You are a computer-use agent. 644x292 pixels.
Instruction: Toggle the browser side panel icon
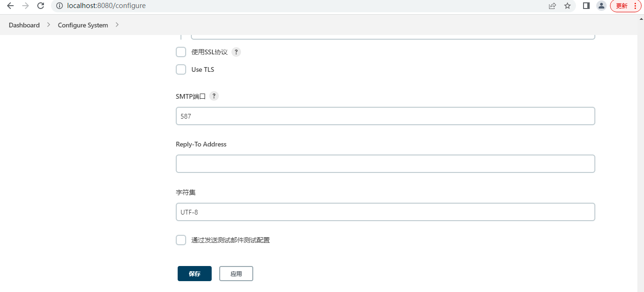586,6
